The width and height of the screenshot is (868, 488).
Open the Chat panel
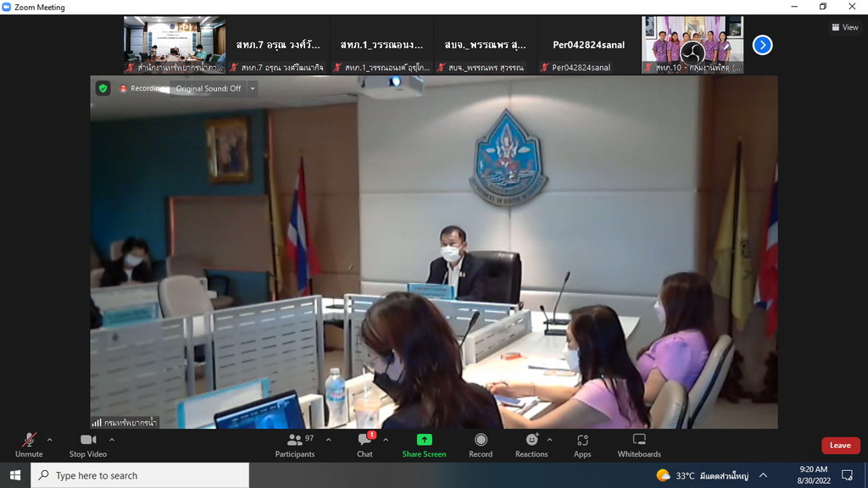[x=364, y=446]
